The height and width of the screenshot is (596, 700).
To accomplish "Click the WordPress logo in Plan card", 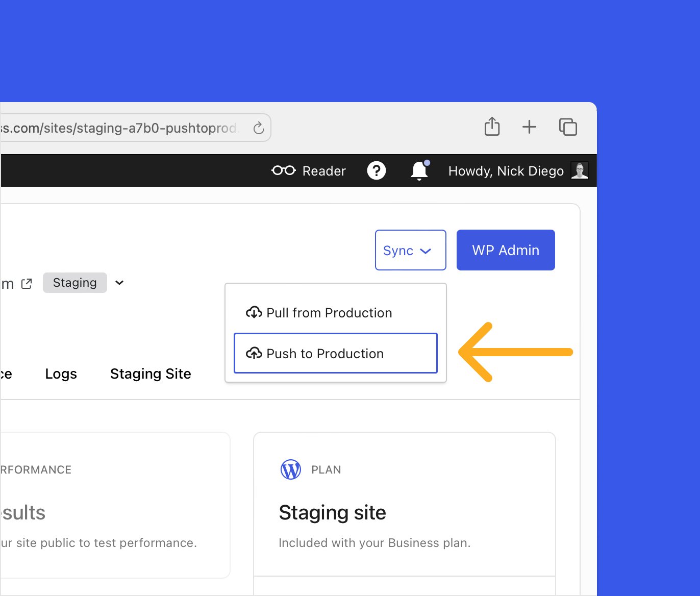I will pos(291,469).
